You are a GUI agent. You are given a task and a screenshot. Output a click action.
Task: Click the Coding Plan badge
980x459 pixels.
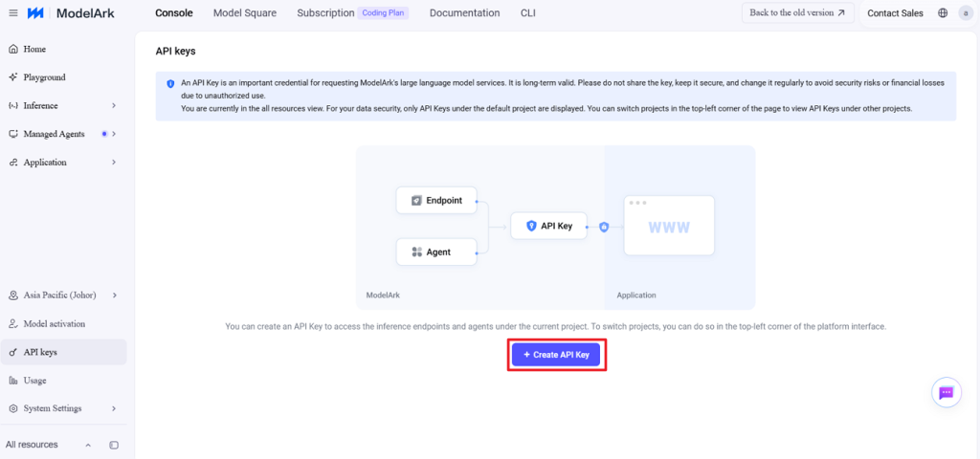pyautogui.click(x=383, y=13)
